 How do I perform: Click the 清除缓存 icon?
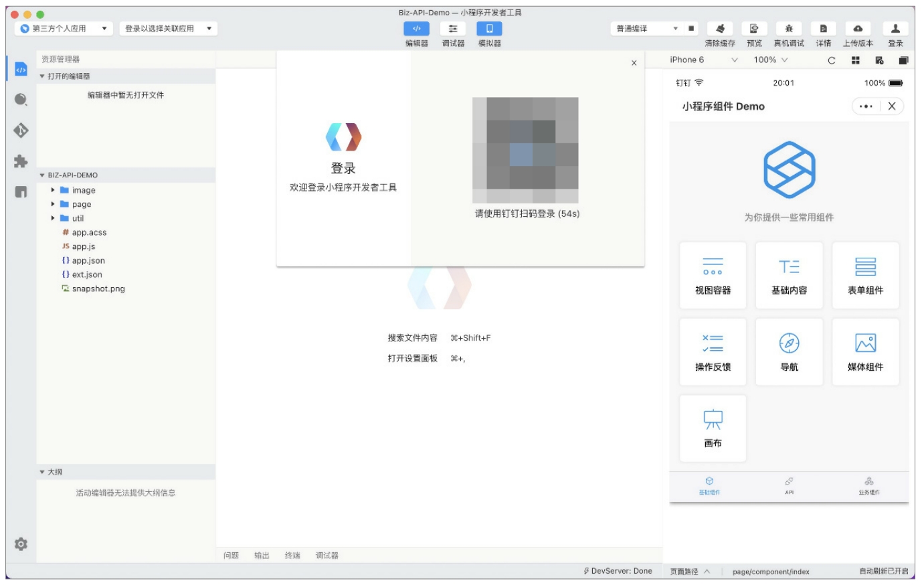coord(720,29)
